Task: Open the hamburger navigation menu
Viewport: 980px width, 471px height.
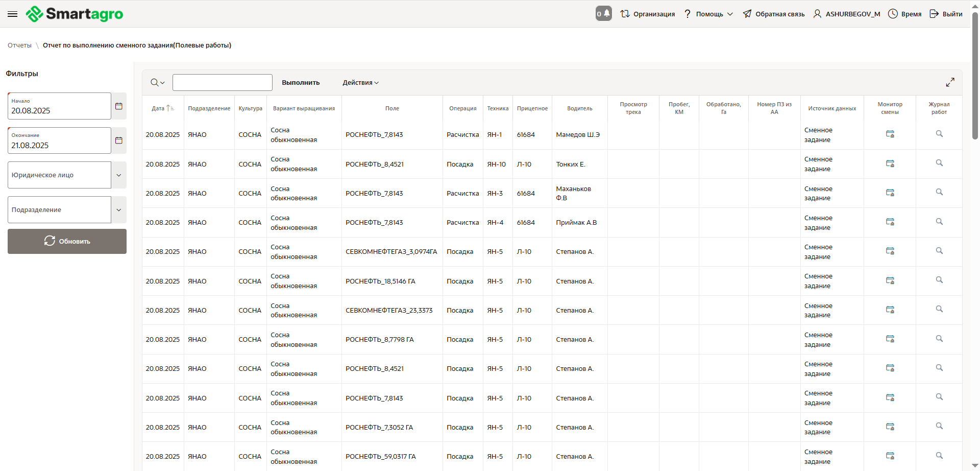Action: [x=13, y=14]
